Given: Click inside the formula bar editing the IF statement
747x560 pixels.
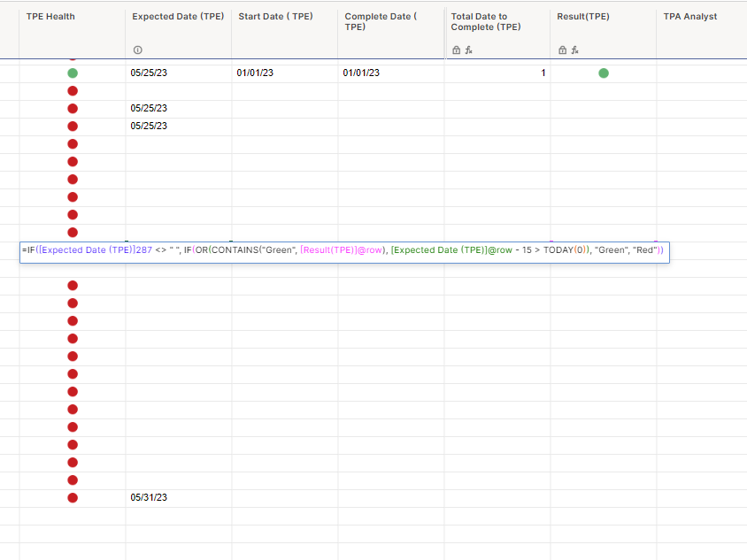Looking at the screenshot, I should [x=443, y=250].
